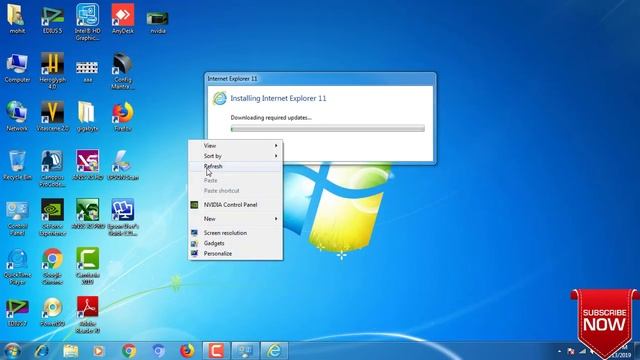Select the QuickTime Player shortcut
Screen dimensions: 640x360
(17, 267)
